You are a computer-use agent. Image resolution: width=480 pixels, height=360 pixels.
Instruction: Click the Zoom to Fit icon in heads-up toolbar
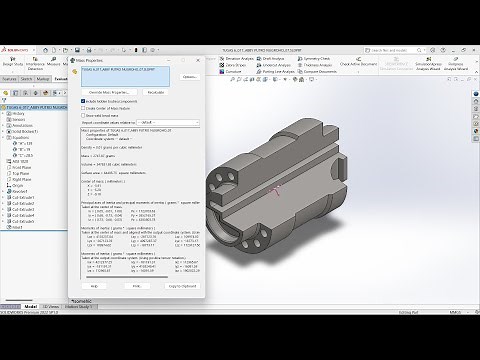tap(233, 79)
